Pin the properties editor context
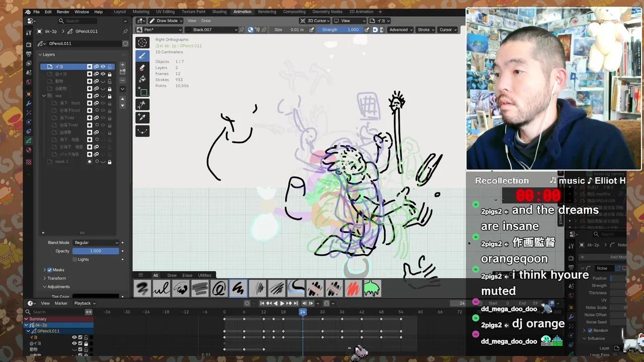Image resolution: width=644 pixels, height=362 pixels. click(x=125, y=31)
